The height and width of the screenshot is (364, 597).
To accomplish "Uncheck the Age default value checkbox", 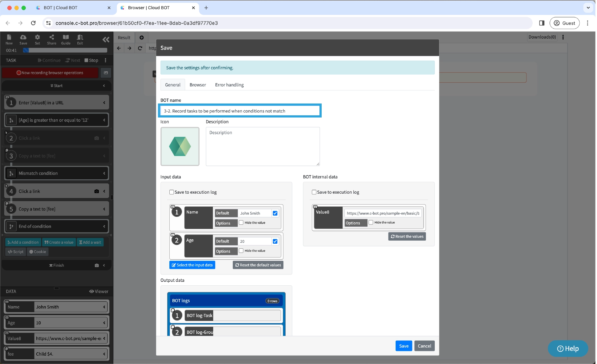I will [275, 241].
